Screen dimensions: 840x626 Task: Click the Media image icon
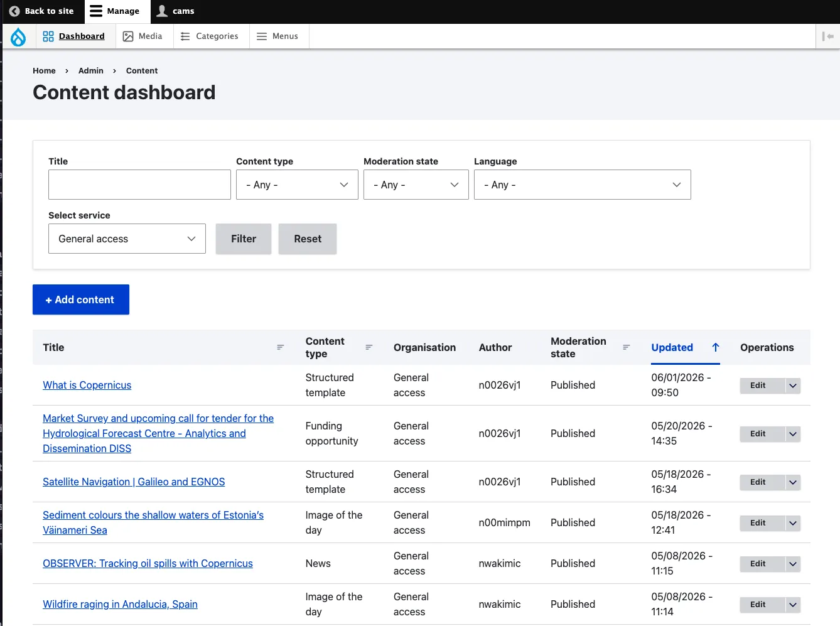point(128,36)
